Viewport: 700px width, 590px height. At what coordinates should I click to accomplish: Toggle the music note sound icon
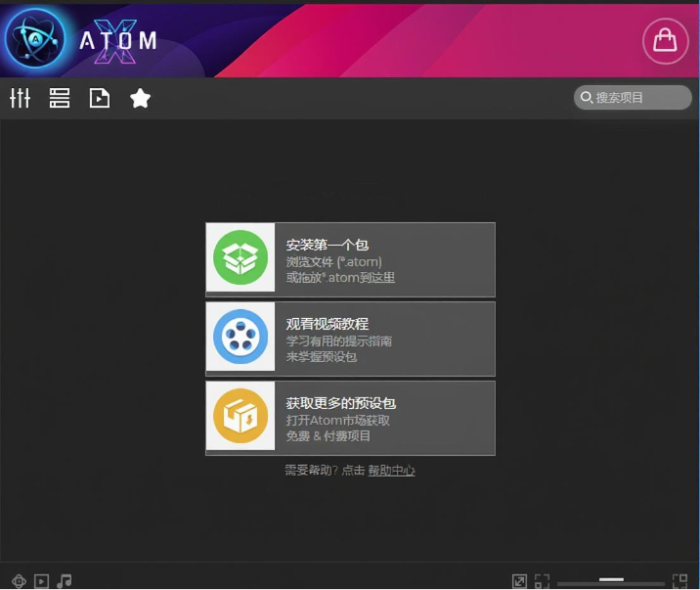point(65,581)
